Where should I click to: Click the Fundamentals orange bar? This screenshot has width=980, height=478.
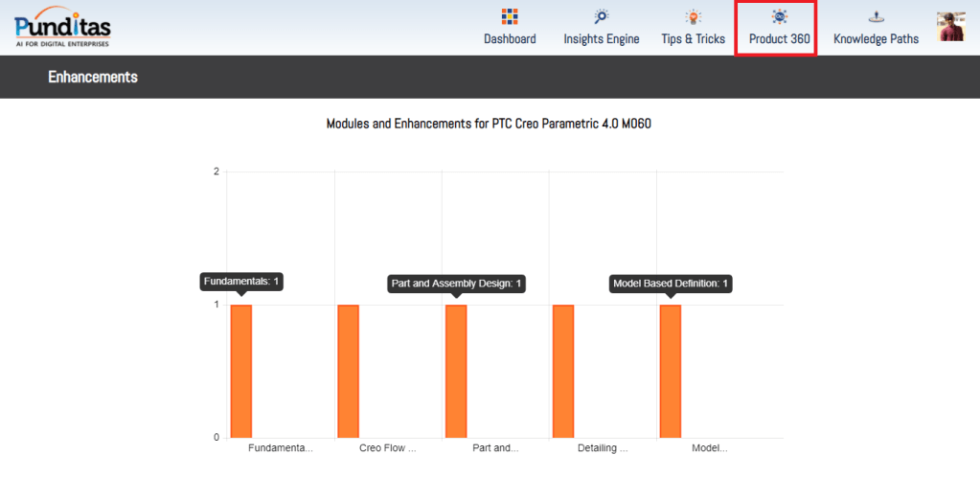tap(241, 371)
